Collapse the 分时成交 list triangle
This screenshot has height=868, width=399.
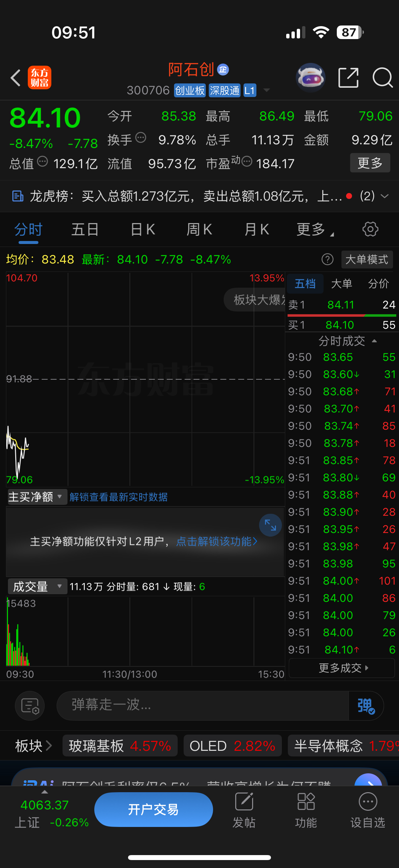coord(374,341)
